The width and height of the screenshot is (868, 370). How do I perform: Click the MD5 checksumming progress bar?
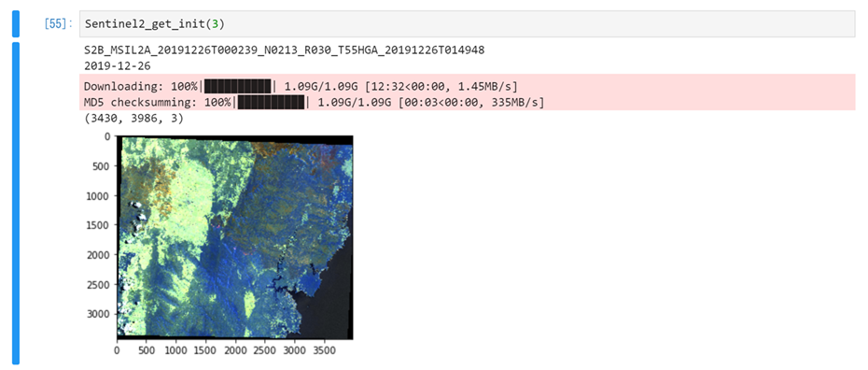click(x=271, y=103)
